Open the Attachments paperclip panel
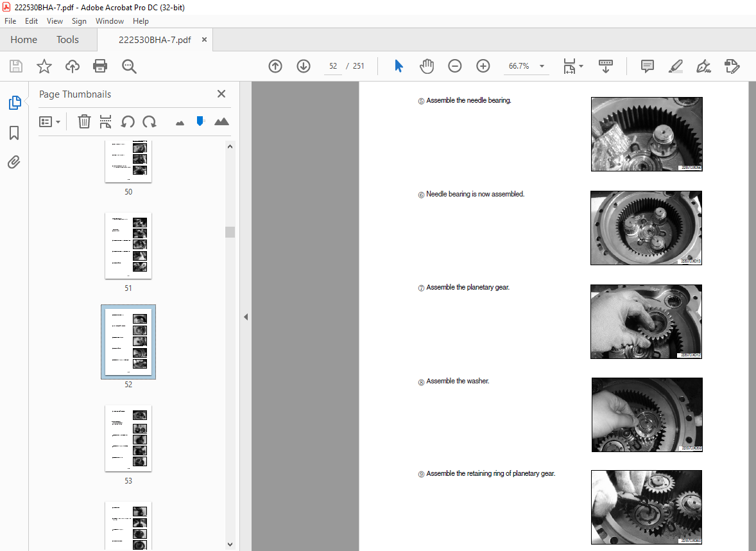Image resolution: width=756 pixels, height=551 pixels. tap(14, 162)
